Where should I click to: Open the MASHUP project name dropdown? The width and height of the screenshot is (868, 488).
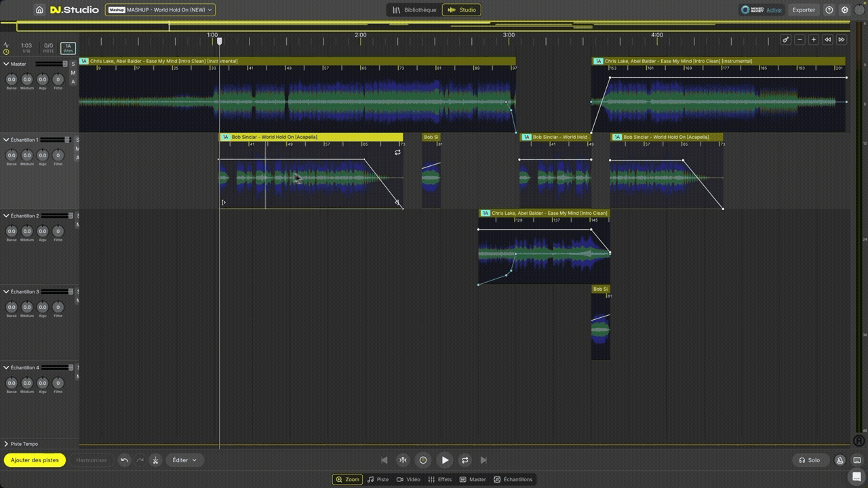tap(160, 10)
